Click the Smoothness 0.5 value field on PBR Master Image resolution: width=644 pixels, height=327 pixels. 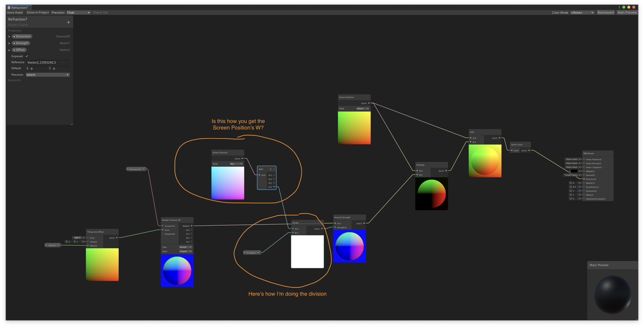click(574, 187)
